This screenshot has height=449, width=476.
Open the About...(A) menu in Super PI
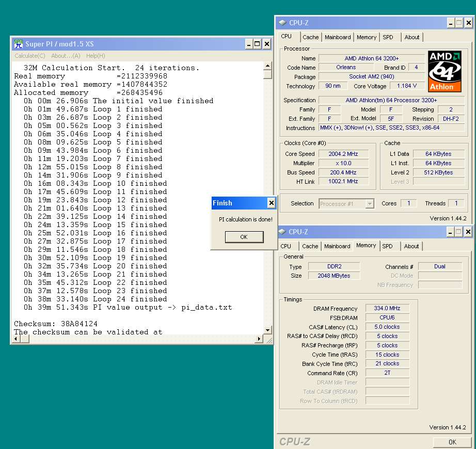(66, 56)
